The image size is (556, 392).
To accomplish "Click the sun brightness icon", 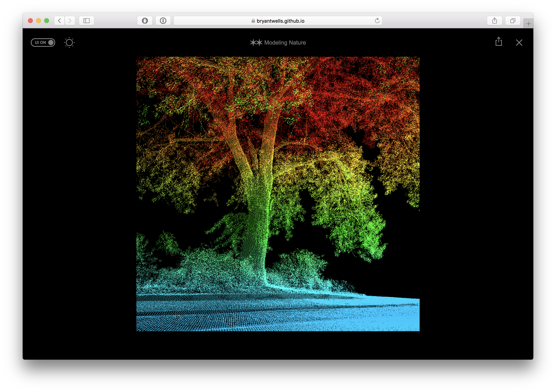I will point(69,43).
